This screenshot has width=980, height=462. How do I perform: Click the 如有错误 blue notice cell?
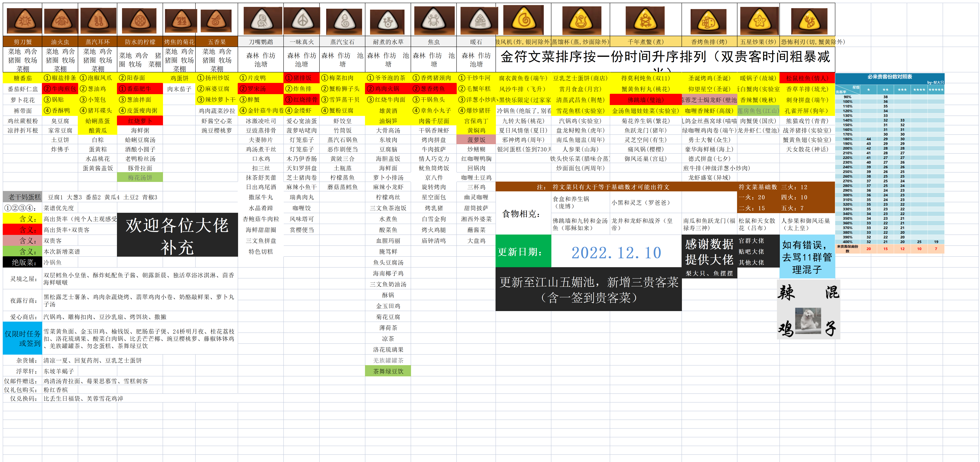pos(807,257)
